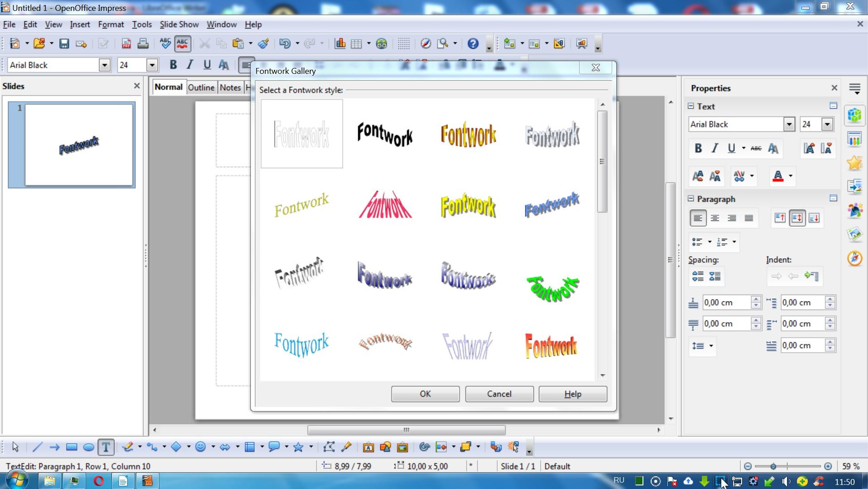Screen dimensions: 868x489
Task: Open font name dropdown in formatting toolbar
Action: 105,65
